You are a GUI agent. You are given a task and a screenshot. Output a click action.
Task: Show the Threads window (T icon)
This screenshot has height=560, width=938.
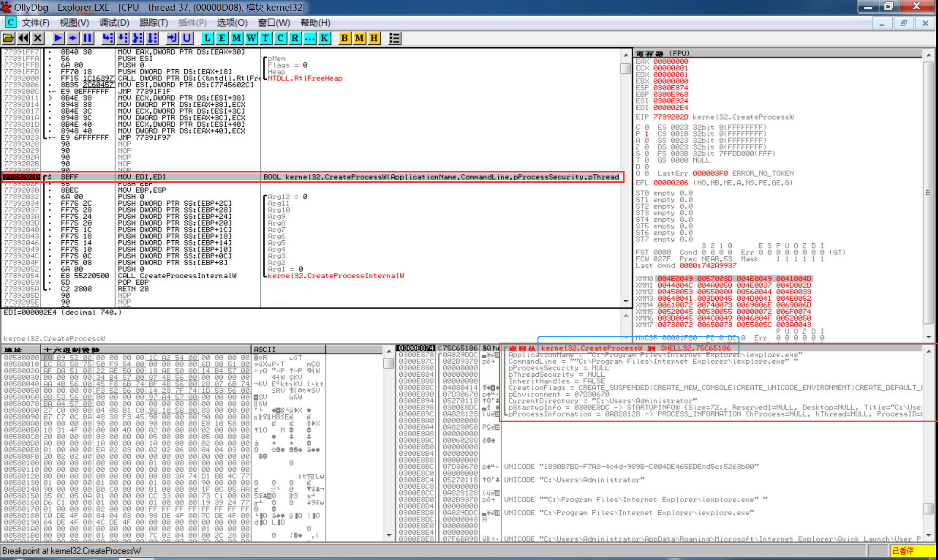click(265, 38)
